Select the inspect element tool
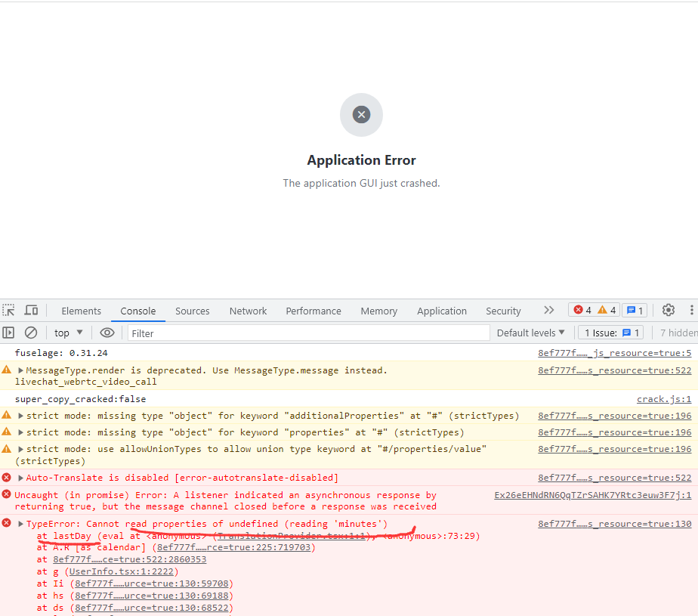Viewport: 698px width, 616px height. (x=8, y=310)
